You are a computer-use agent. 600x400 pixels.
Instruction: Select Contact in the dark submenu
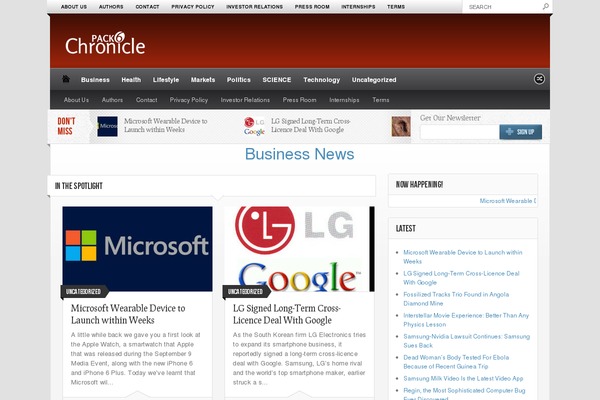coord(147,100)
